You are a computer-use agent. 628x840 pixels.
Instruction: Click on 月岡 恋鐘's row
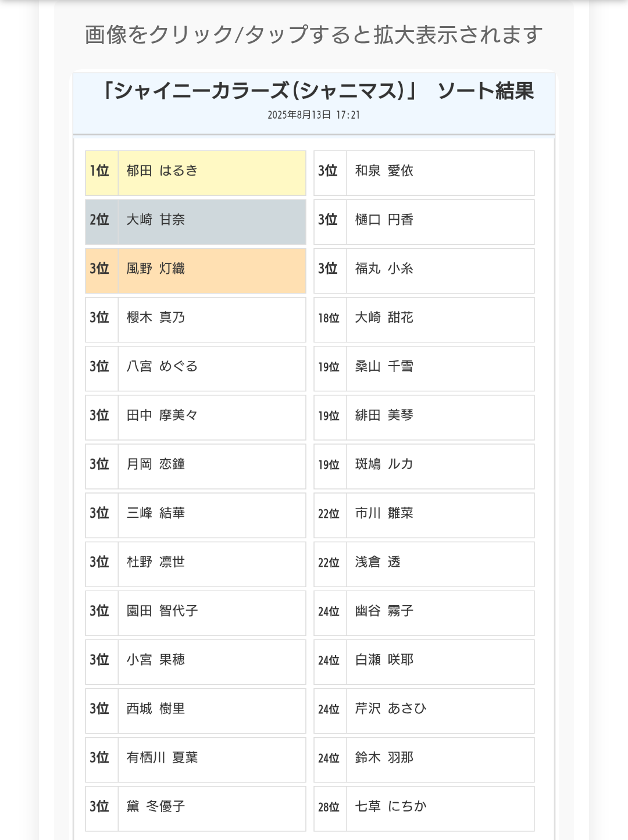[195, 466]
